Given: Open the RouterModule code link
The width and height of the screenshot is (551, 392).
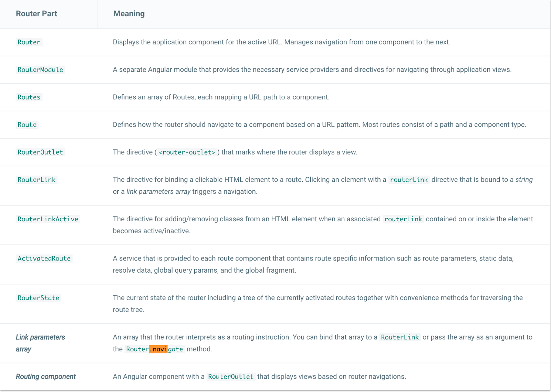Looking at the screenshot, I should tap(40, 70).
